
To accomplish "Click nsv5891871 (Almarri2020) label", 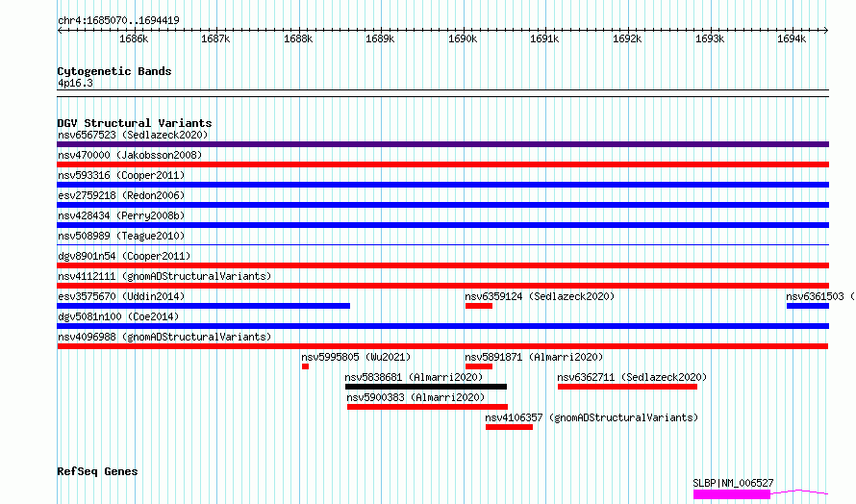I will click(x=534, y=357).
